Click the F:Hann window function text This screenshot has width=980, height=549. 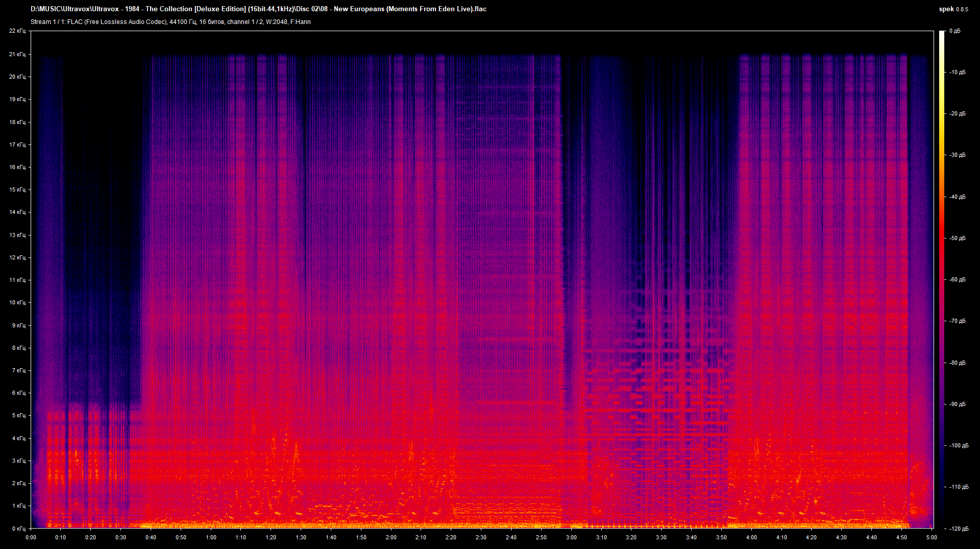coord(302,21)
